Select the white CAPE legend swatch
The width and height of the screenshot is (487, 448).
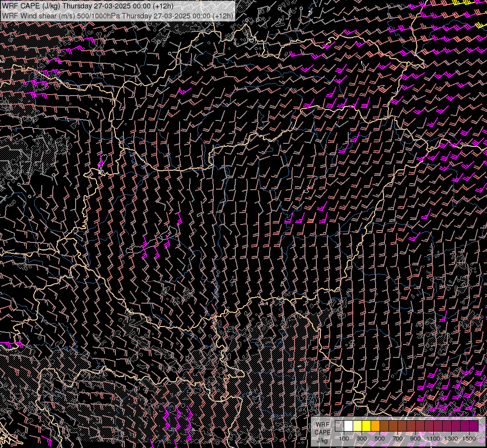[349, 426]
